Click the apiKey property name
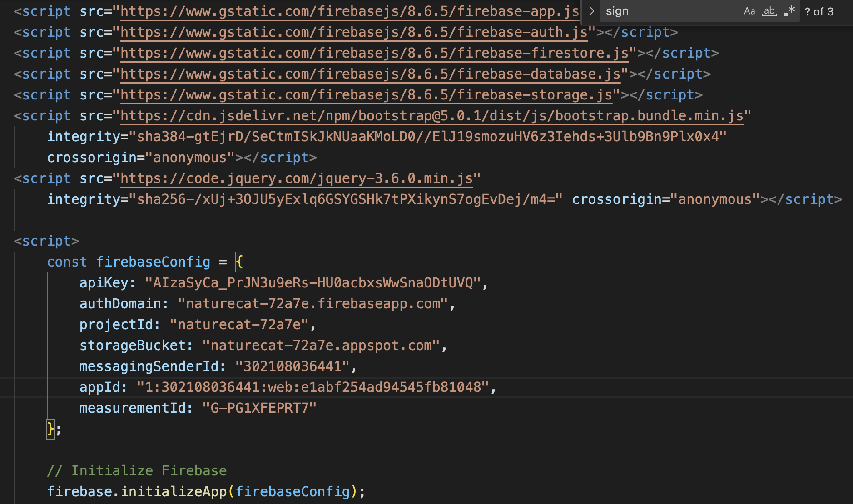The image size is (853, 504). (x=104, y=283)
